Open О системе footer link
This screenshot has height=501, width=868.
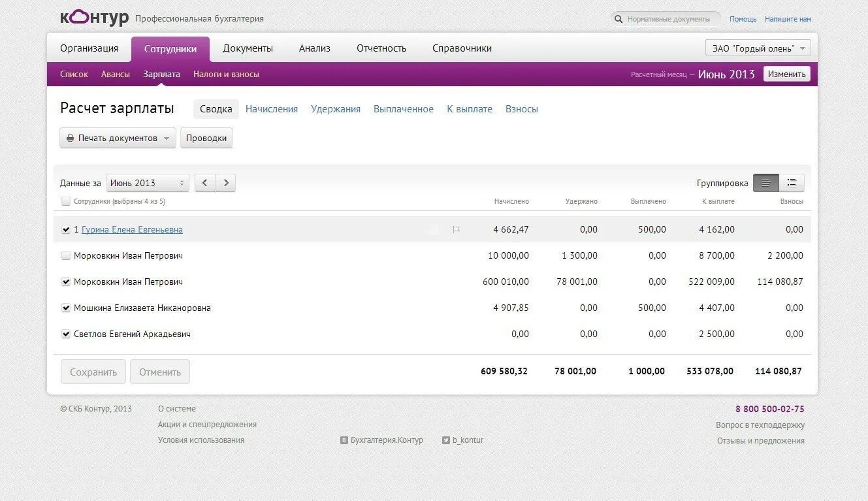177,409
